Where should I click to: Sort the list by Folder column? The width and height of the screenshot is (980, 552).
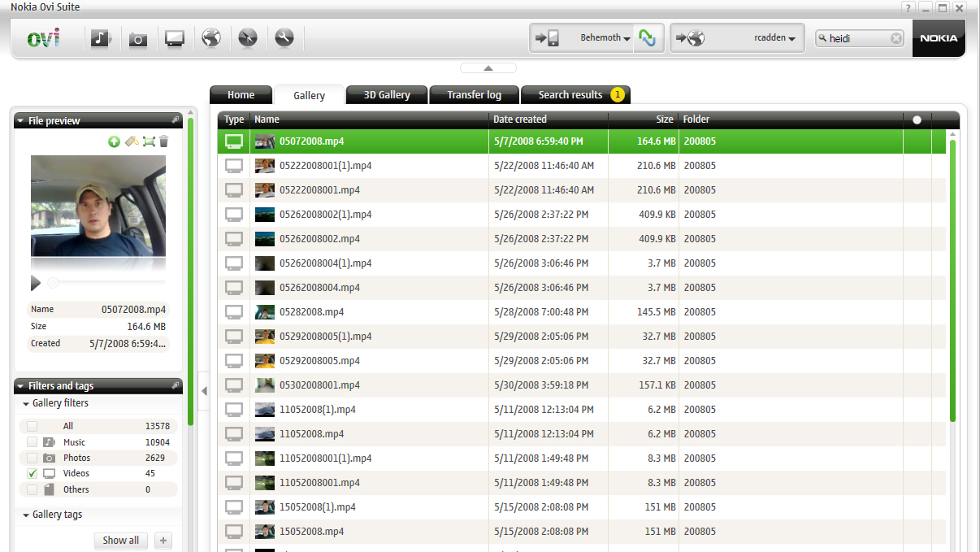[x=791, y=120]
